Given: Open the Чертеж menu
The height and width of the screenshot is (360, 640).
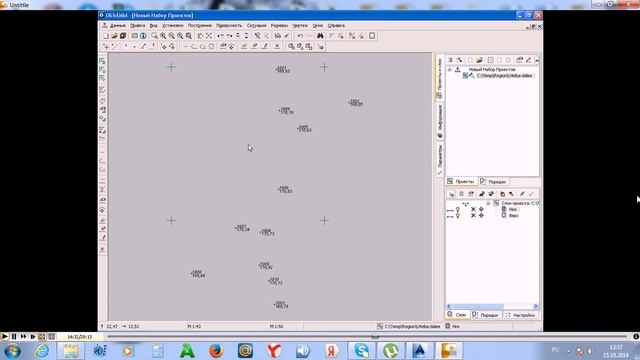Looking at the screenshot, I should pos(300,25).
